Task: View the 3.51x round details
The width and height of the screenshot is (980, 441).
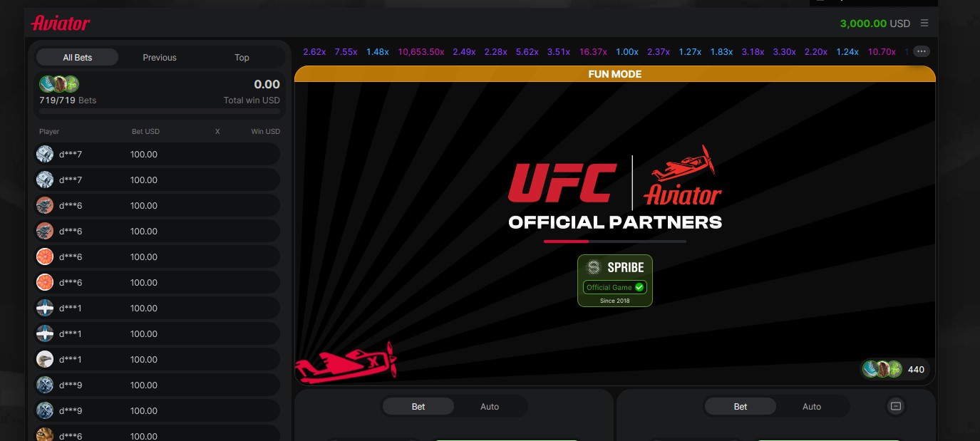Action: 559,52
